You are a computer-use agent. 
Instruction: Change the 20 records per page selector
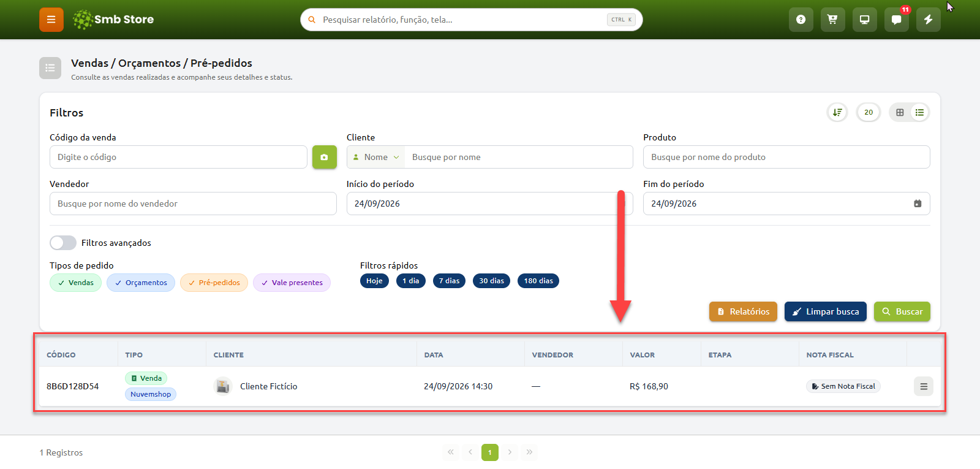(x=868, y=112)
